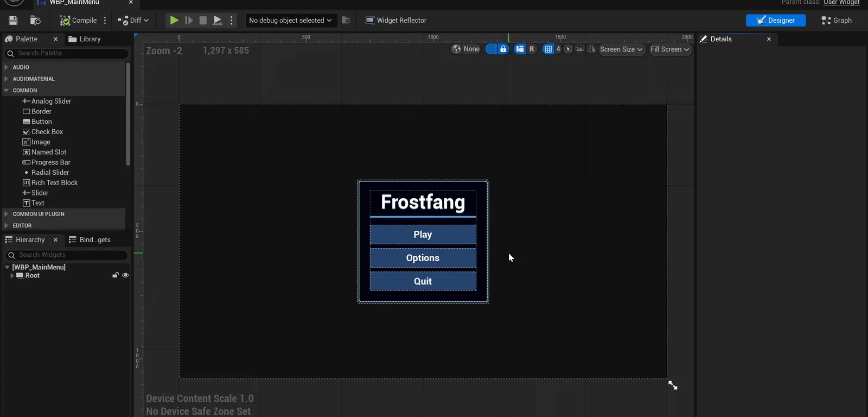
Task: Toggle respect locks padlock button
Action: coord(503,49)
